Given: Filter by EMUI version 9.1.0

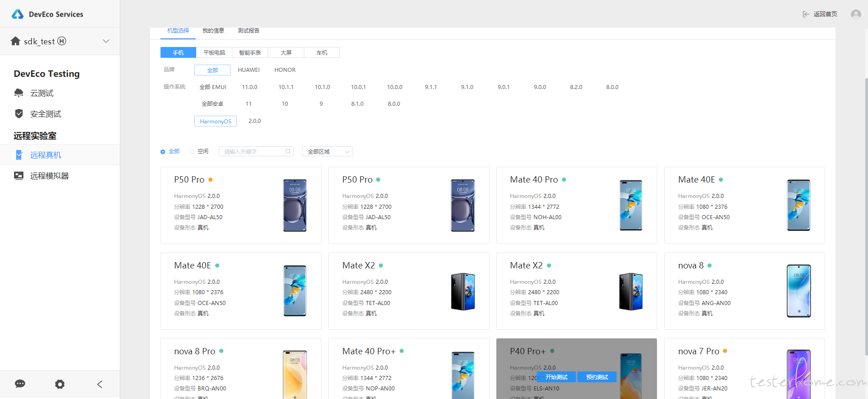Looking at the screenshot, I should (x=467, y=87).
